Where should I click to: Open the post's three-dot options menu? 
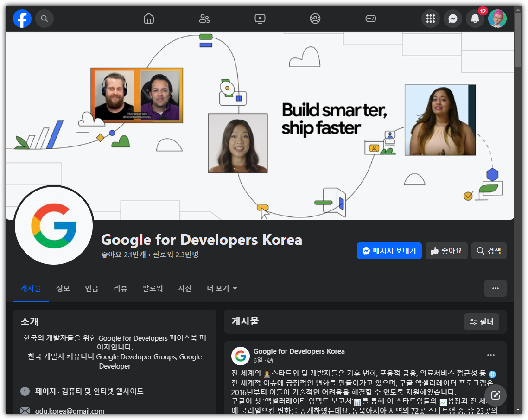pos(491,355)
